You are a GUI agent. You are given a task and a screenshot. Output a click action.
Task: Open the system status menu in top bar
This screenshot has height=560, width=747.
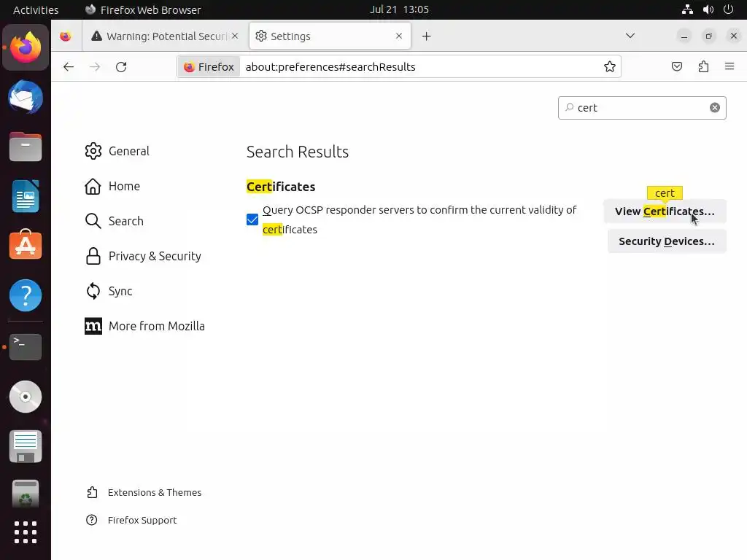[708, 9]
